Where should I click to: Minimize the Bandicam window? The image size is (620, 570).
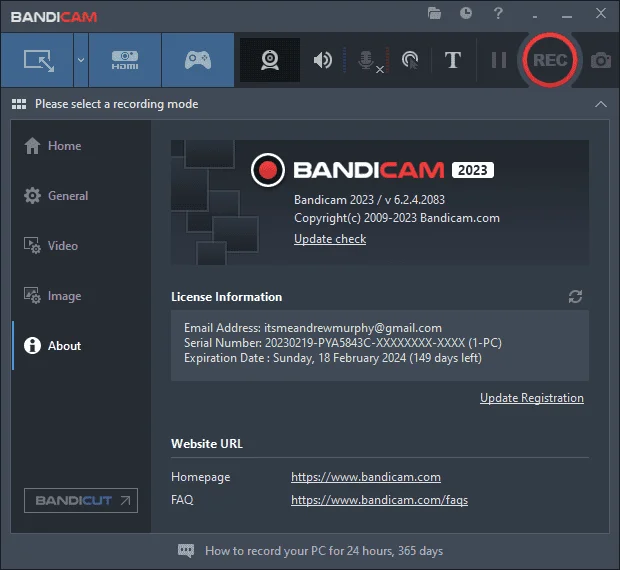click(567, 15)
